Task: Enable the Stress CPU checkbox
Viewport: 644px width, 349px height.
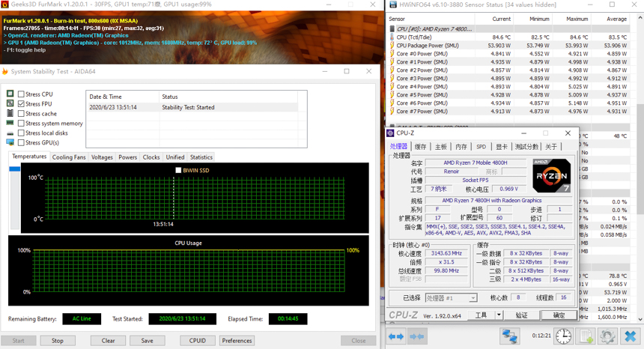Action: (x=22, y=94)
